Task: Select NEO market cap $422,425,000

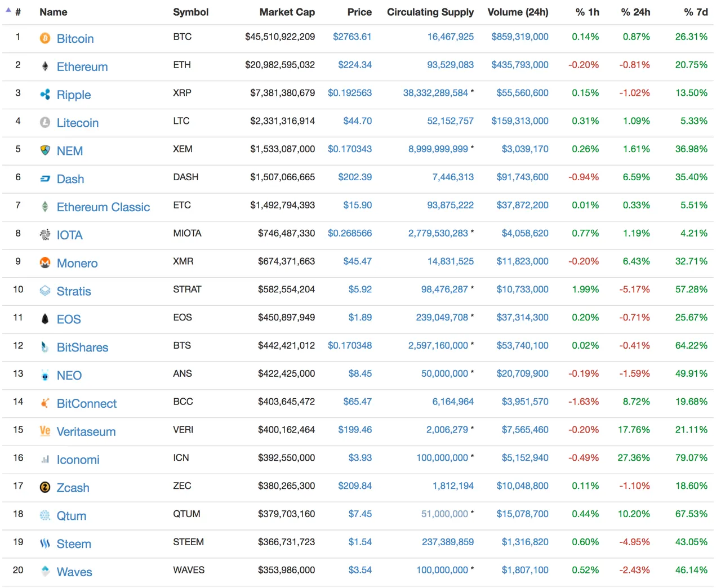Action: (x=286, y=373)
